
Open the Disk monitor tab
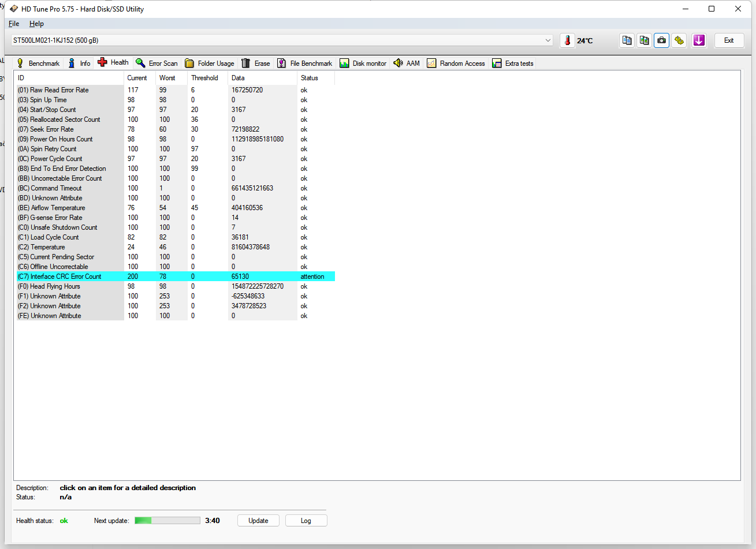tap(363, 64)
